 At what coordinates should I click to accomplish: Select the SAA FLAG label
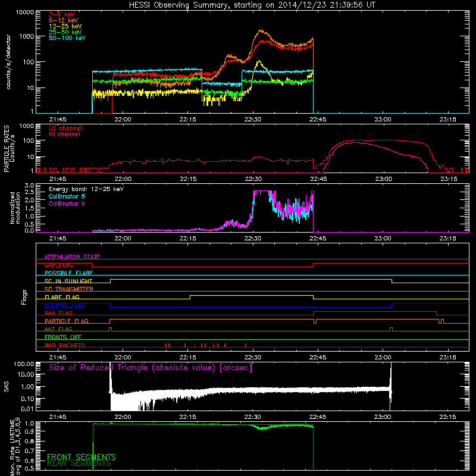click(58, 313)
